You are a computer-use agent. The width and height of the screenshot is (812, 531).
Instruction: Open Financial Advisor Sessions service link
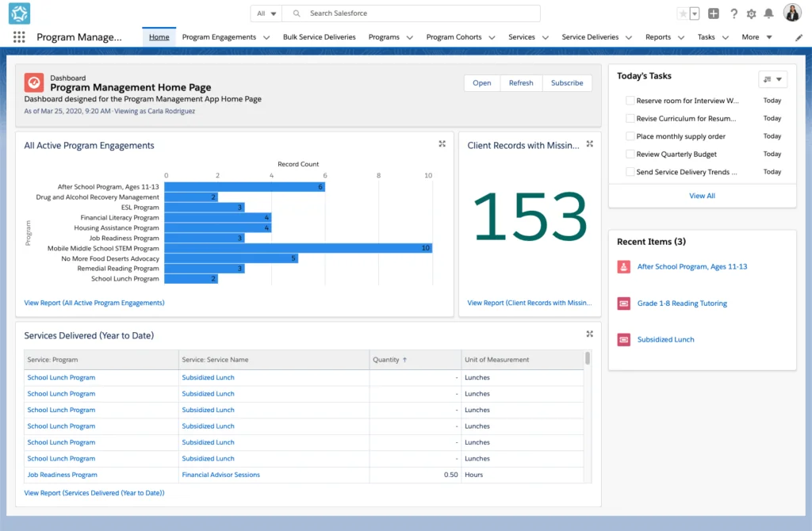point(220,475)
